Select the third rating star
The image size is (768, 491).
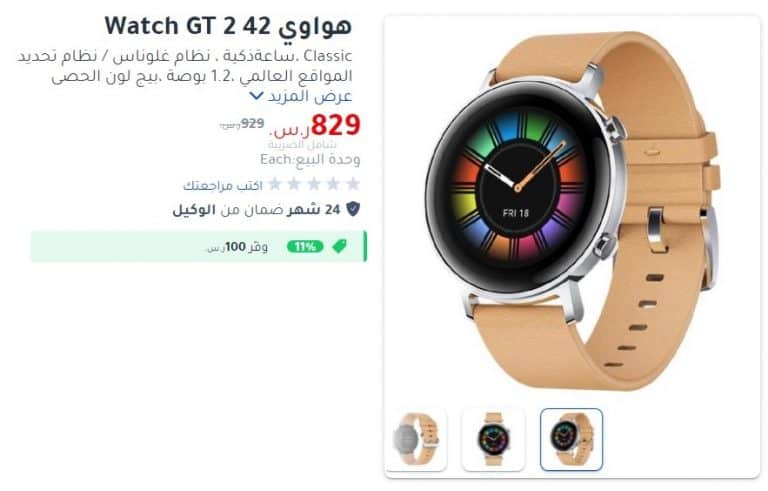314,184
